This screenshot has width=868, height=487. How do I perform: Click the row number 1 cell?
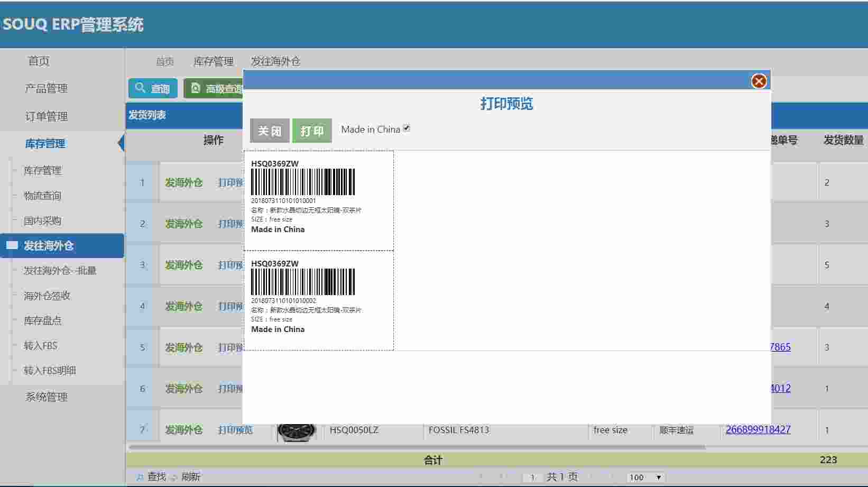(x=142, y=182)
